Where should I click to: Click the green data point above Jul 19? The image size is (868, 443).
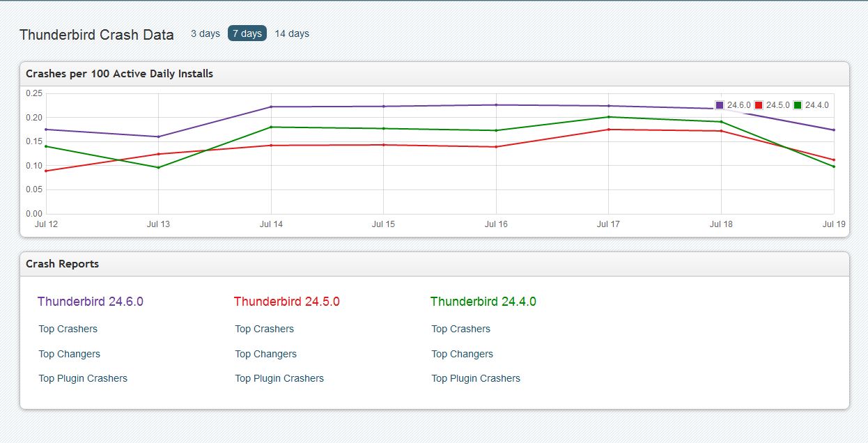point(834,166)
